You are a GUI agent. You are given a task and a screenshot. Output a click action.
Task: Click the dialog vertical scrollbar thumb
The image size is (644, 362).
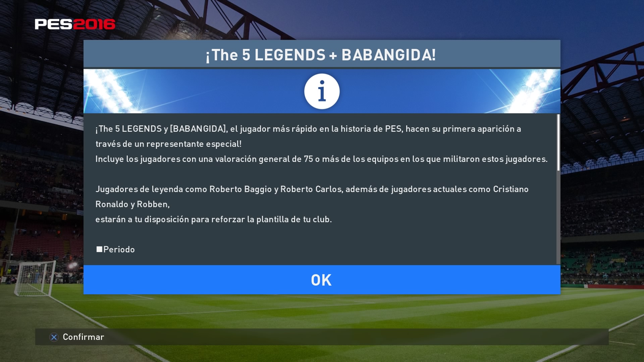(x=558, y=142)
